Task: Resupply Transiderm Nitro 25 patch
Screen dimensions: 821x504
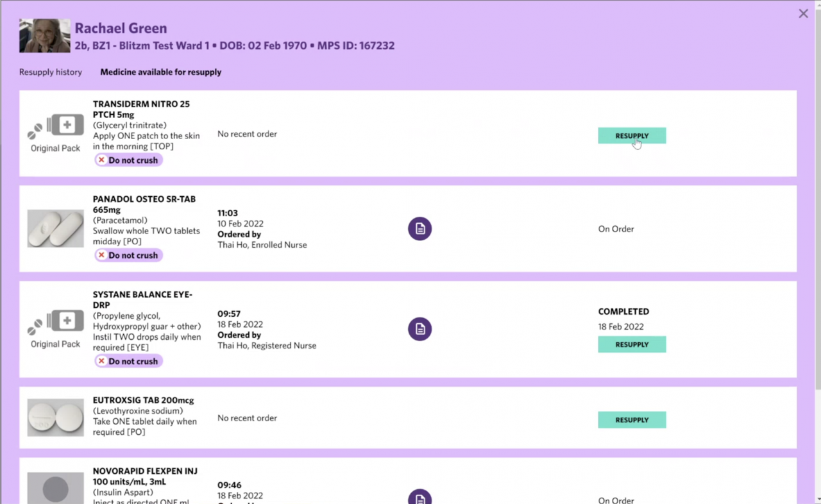Action: 632,135
